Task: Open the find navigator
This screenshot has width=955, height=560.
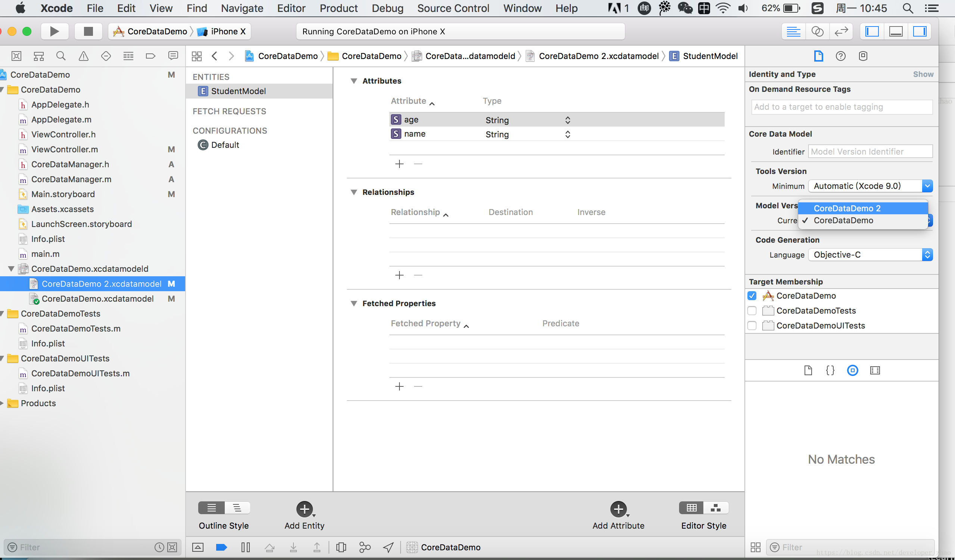Action: pos(60,56)
